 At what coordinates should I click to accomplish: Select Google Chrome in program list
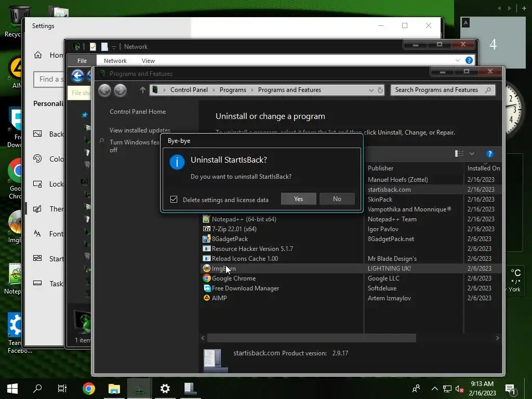tap(234, 278)
